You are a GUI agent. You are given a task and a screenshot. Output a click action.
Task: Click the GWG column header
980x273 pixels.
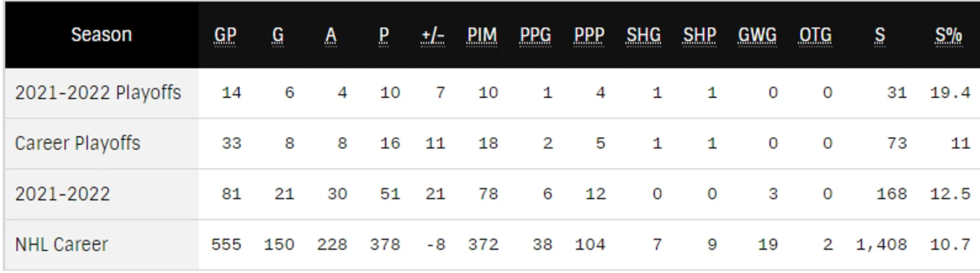coord(757,35)
